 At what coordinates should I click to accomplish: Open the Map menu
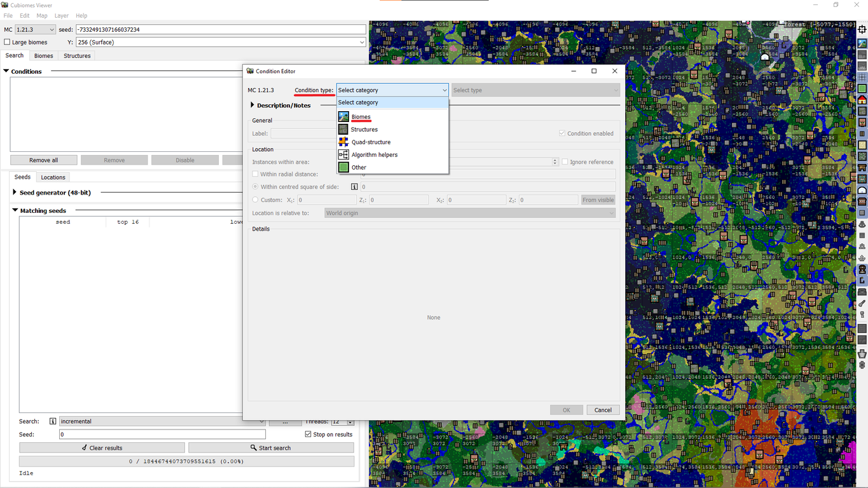coord(42,16)
